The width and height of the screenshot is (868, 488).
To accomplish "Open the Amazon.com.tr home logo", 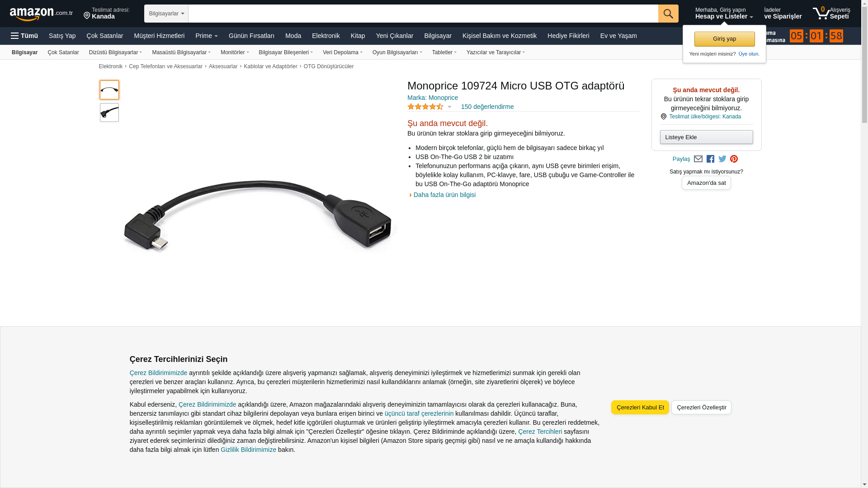I will [x=41, y=14].
